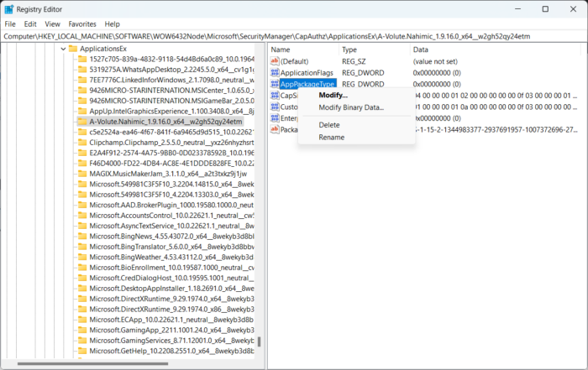Click the tree pane horizontal scrollbar
The height and width of the screenshot is (370, 588).
point(92,363)
